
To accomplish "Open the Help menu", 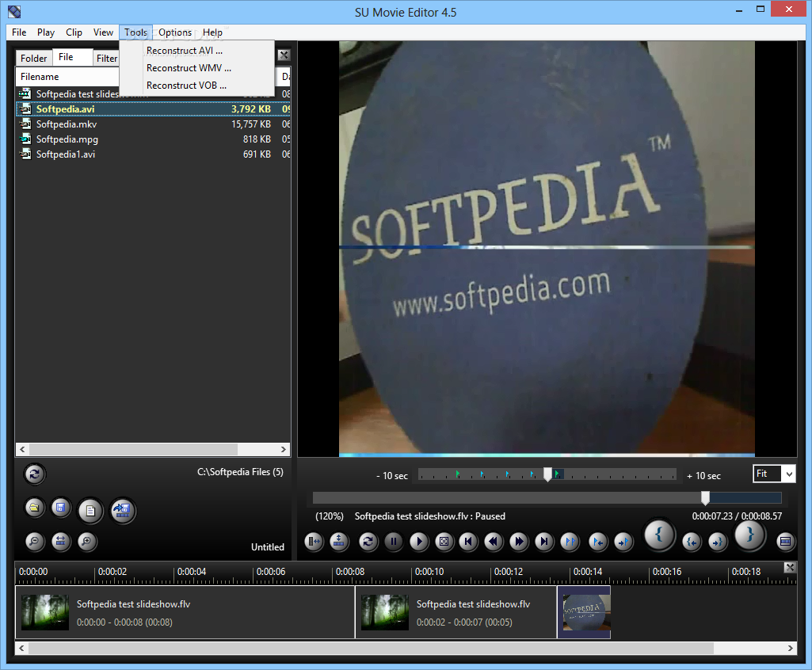I will [212, 32].
